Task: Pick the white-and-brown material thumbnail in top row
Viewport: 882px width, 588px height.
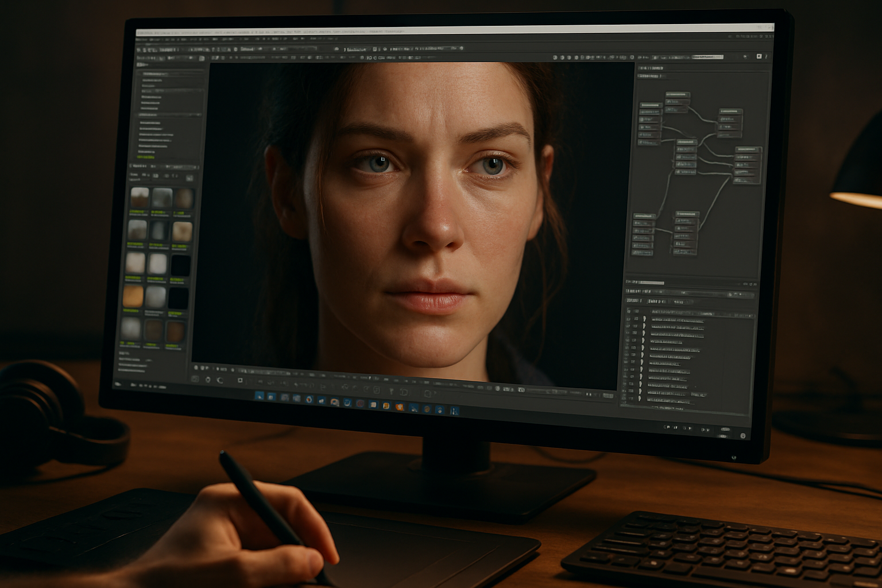Action: tap(140, 198)
